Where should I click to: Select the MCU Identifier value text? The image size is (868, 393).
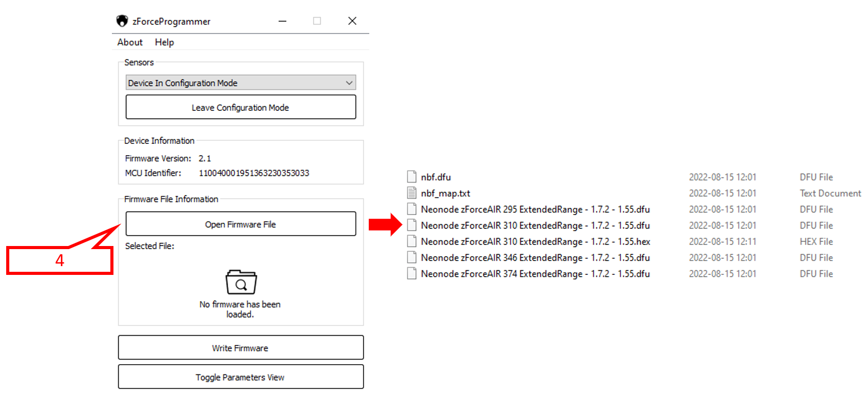pyautogui.click(x=254, y=173)
